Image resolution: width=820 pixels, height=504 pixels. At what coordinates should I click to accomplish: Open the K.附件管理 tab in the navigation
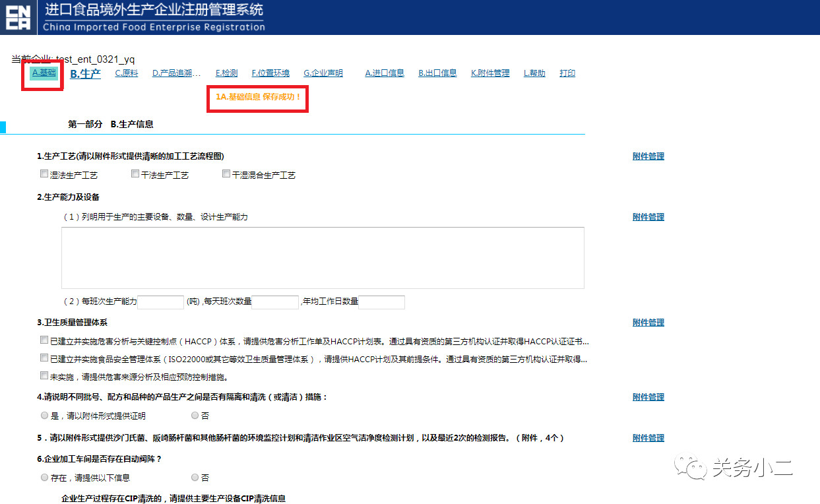[489, 73]
